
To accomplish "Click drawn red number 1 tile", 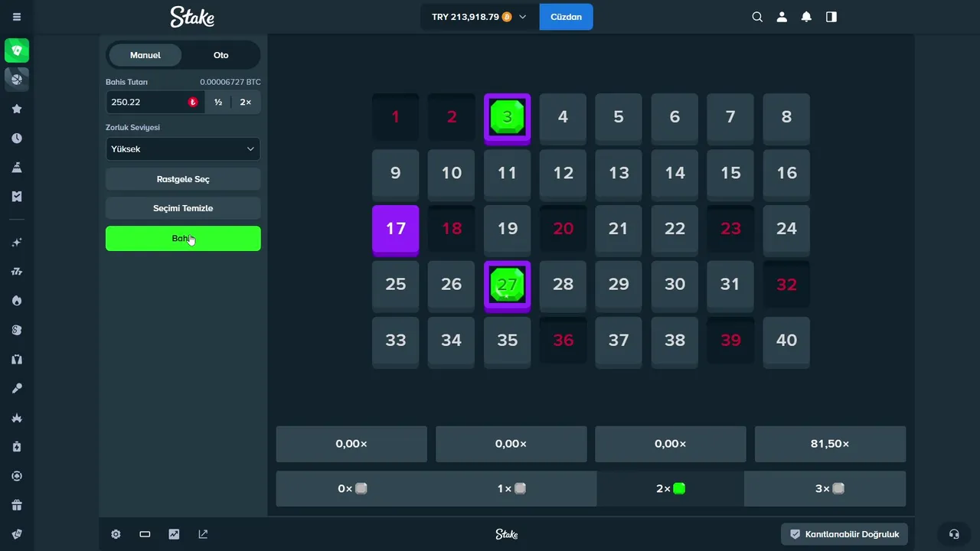I will [x=395, y=118].
